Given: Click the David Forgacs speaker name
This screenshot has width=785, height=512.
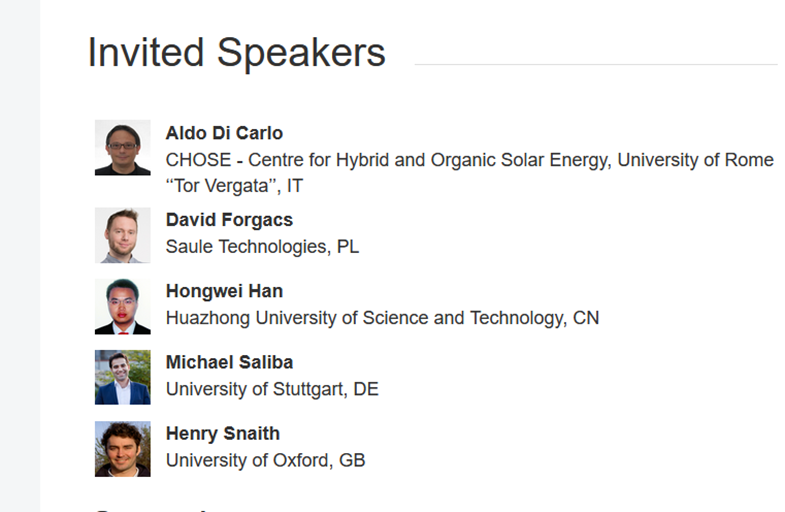Looking at the screenshot, I should (x=229, y=220).
